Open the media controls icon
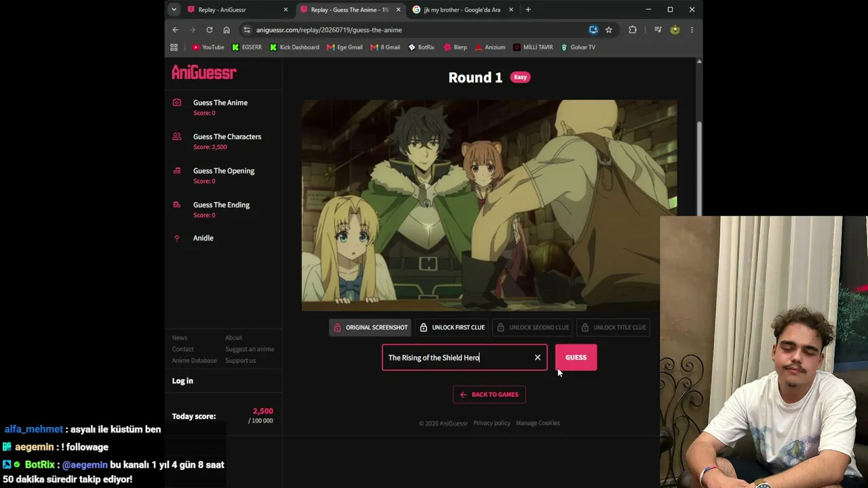The width and height of the screenshot is (868, 488). [x=658, y=30]
